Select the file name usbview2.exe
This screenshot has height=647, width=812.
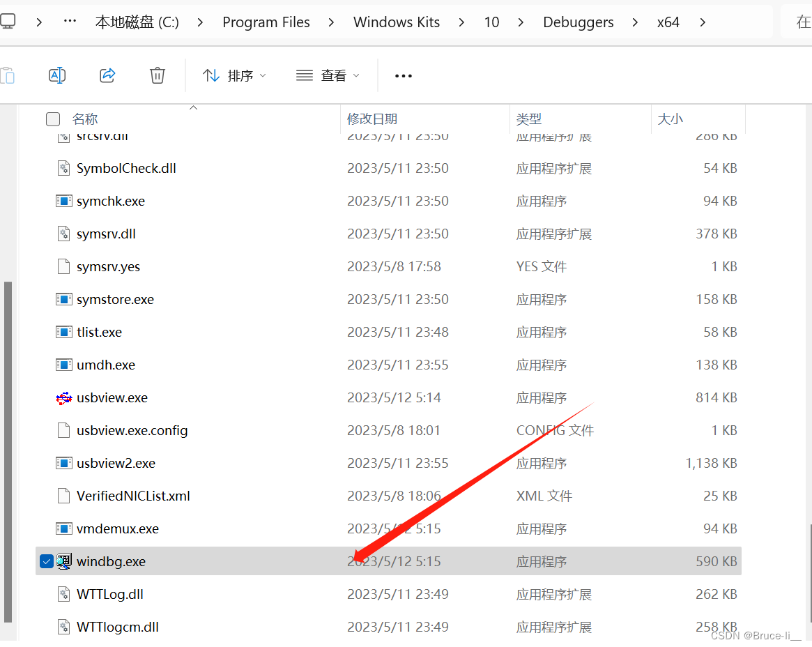116,463
